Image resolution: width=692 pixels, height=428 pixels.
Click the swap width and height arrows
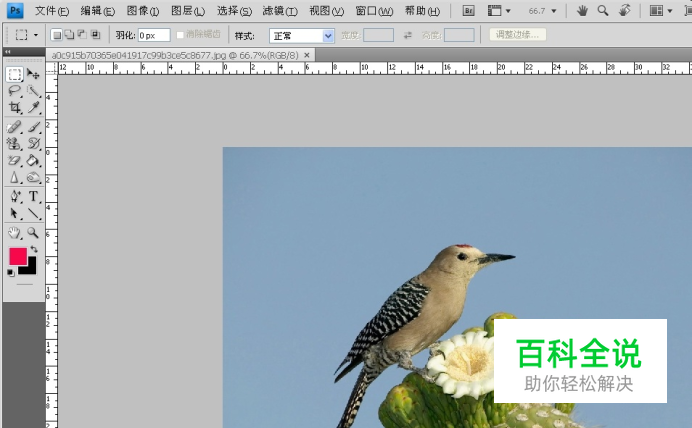[x=407, y=35]
